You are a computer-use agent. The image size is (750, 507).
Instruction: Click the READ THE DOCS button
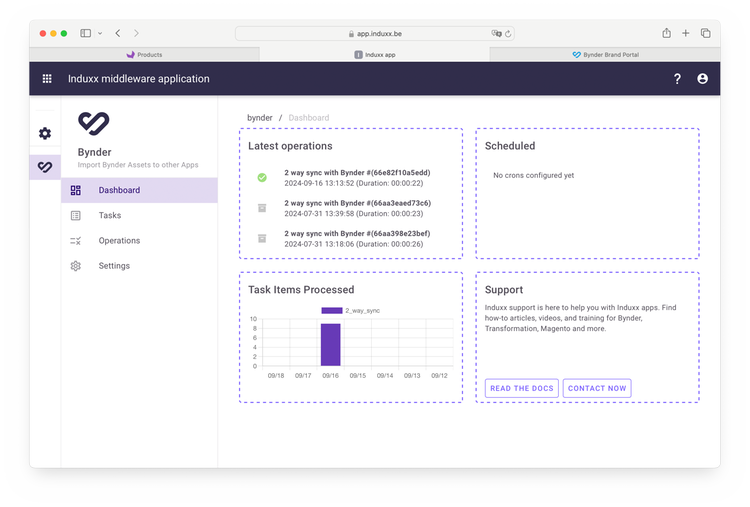(521, 388)
